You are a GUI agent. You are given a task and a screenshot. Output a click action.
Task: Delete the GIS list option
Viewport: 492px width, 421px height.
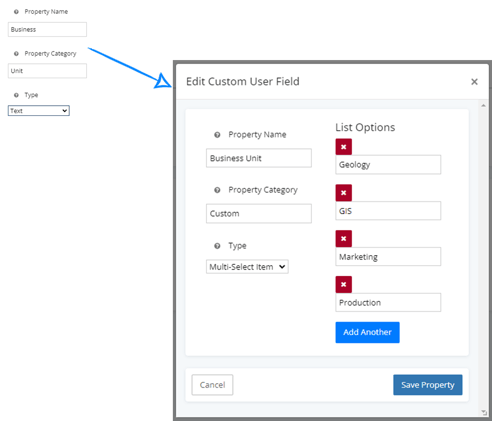(344, 193)
